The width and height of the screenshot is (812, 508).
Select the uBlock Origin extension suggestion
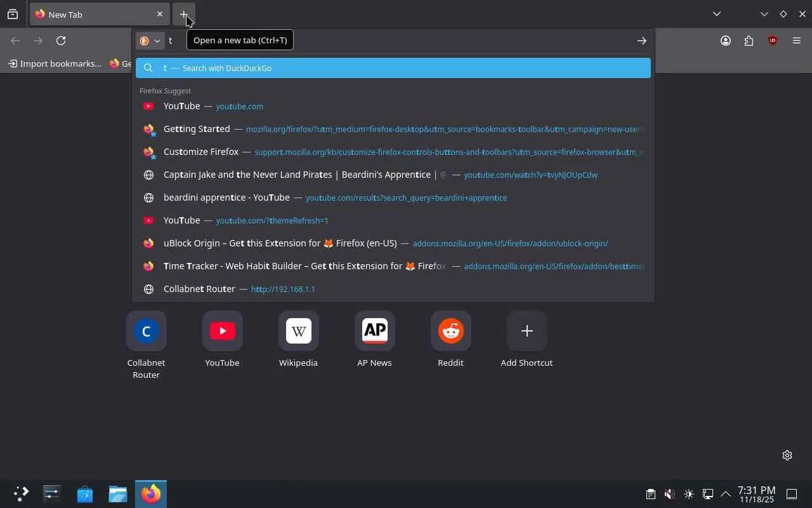point(393,243)
